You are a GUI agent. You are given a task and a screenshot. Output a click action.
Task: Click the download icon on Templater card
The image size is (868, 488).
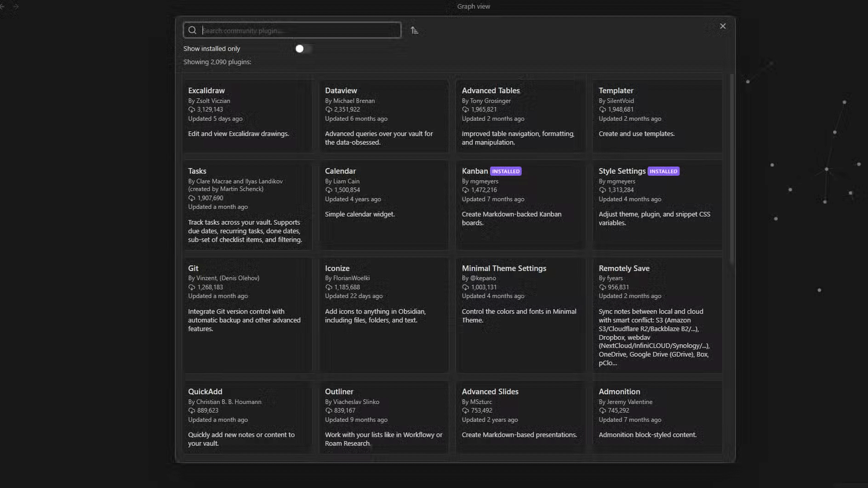point(602,109)
